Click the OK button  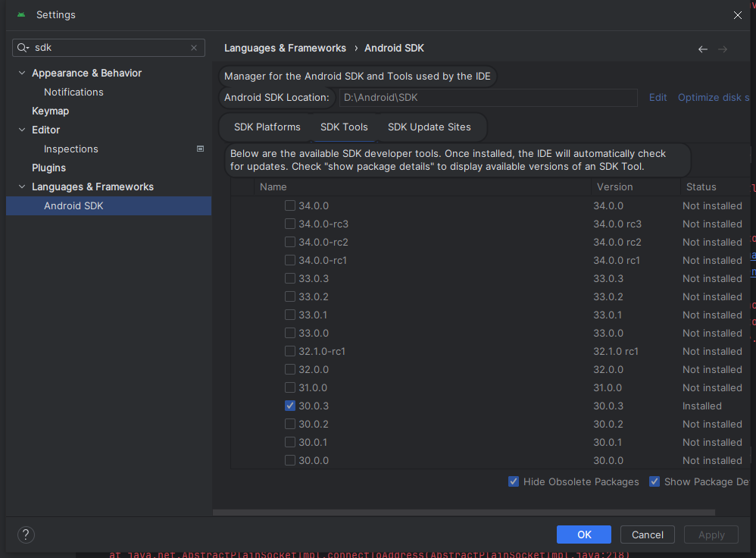[583, 534]
